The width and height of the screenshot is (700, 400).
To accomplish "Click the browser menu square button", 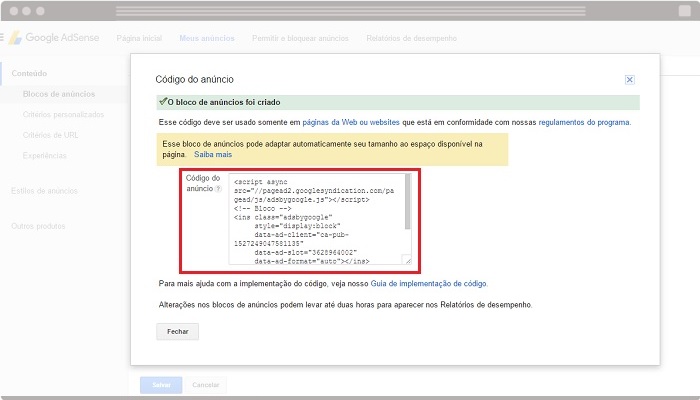I will [684, 11].
